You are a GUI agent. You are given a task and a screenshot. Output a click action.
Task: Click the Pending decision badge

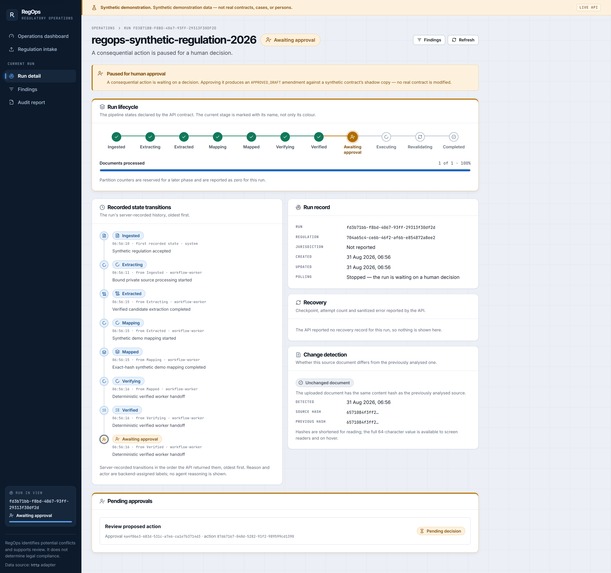[441, 531]
